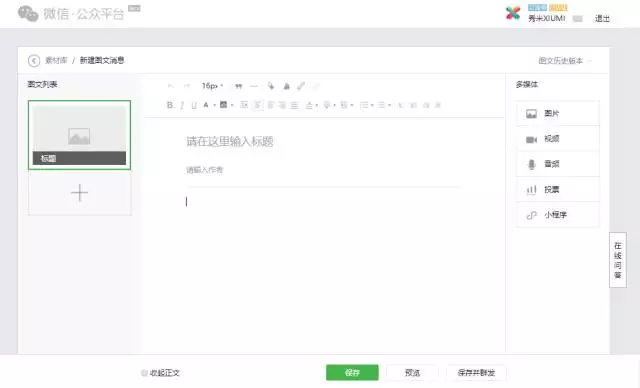Click the space-after-paragraph icon
Image resolution: width=640 pixels, height=388 pixels.
pos(327,105)
